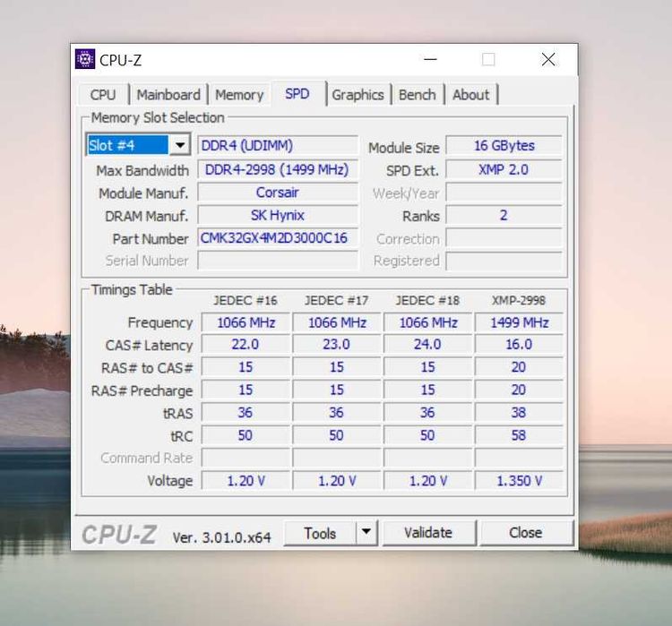Open the CPU tab
Viewport: 672px width, 626px height.
point(103,95)
